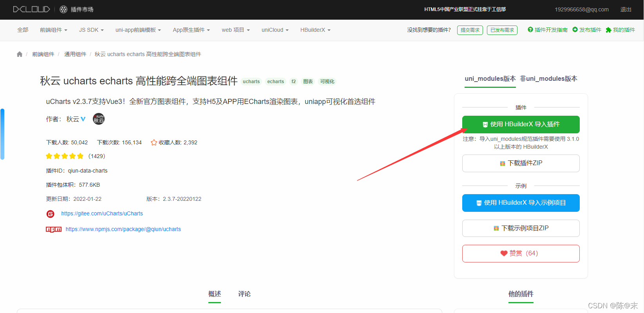Image resolution: width=644 pixels, height=313 pixels.
Task: Switch to uni_modules版本 tab
Action: [490, 79]
